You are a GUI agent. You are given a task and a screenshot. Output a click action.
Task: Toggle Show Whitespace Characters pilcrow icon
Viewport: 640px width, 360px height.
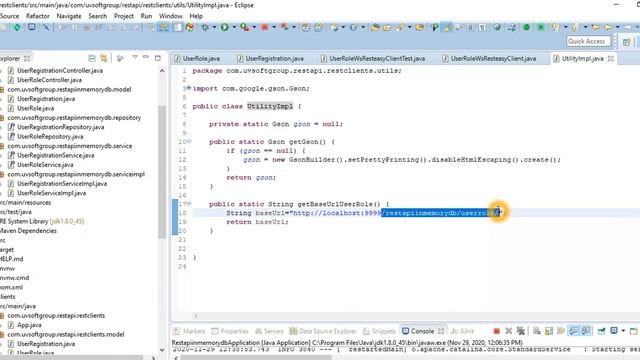coord(482,27)
